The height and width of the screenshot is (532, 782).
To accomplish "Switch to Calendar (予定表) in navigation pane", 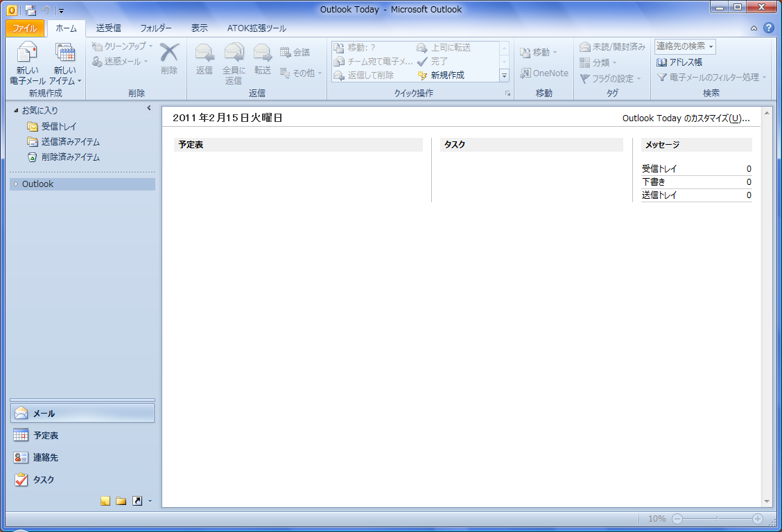I will click(46, 436).
